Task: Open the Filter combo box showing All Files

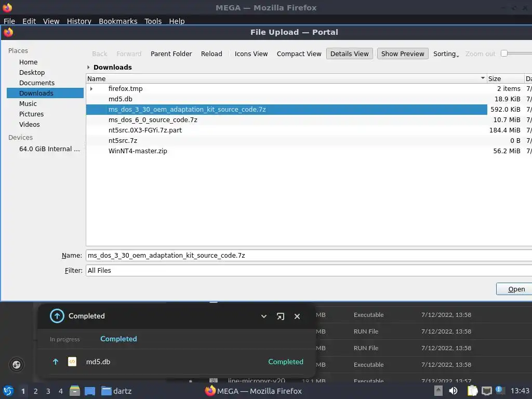Action: point(309,270)
